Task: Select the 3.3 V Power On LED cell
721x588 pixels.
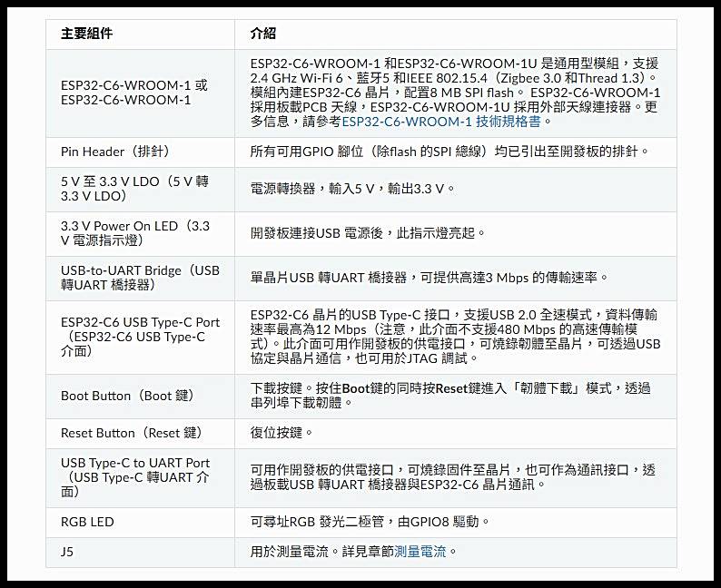Action: [140, 233]
